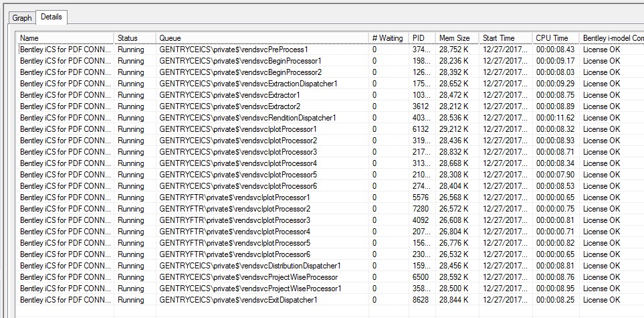Click memory size 28,212 K
The image size is (644, 318).
coord(454,106)
